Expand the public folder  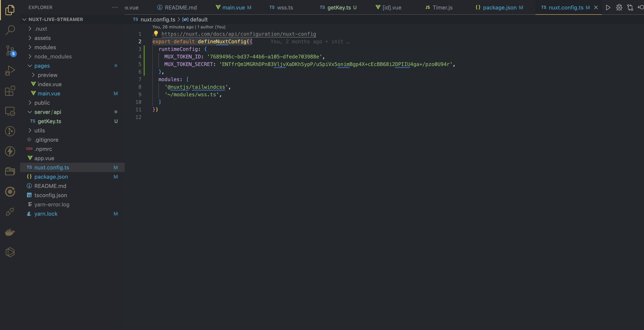72,103
